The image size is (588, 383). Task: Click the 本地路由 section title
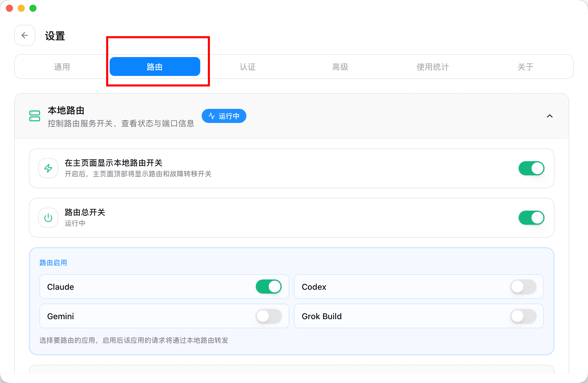(x=66, y=111)
